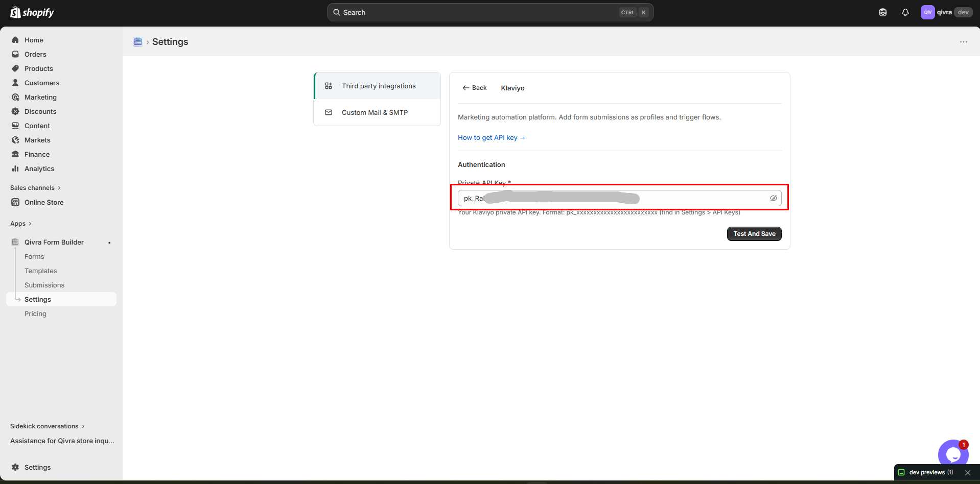
Task: Open the chat support bubble
Action: click(953, 454)
